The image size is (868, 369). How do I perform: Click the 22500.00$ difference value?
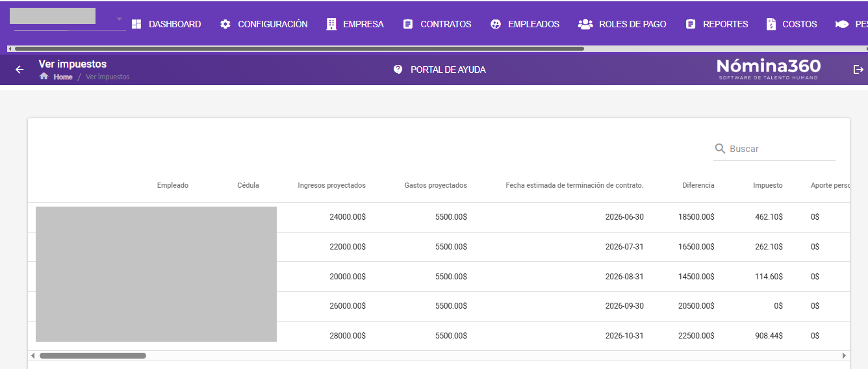click(696, 336)
